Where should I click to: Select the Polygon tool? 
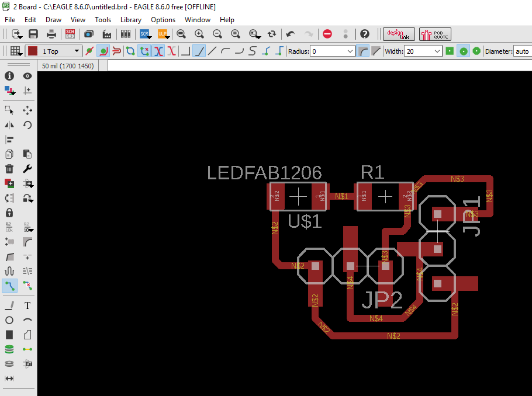pyautogui.click(x=27, y=335)
